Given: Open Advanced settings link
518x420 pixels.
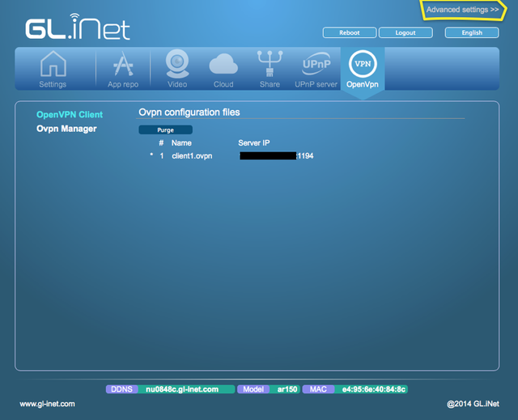Looking at the screenshot, I should [x=462, y=10].
